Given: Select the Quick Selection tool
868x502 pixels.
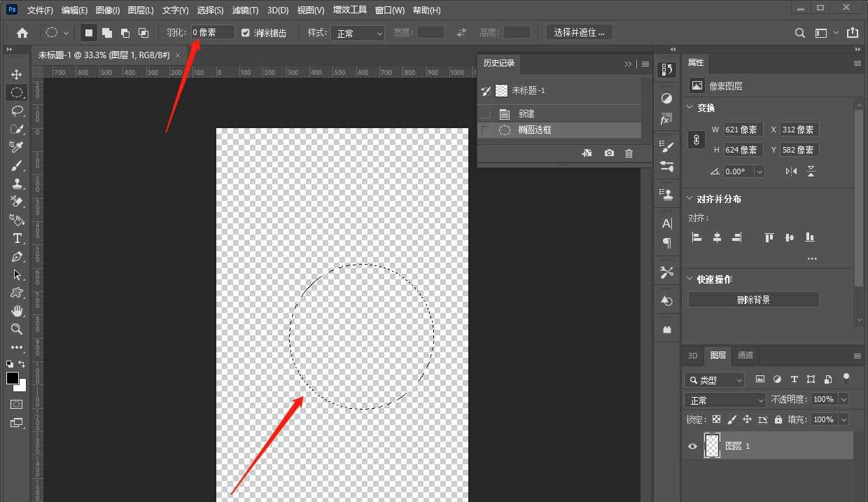Looking at the screenshot, I should [17, 129].
